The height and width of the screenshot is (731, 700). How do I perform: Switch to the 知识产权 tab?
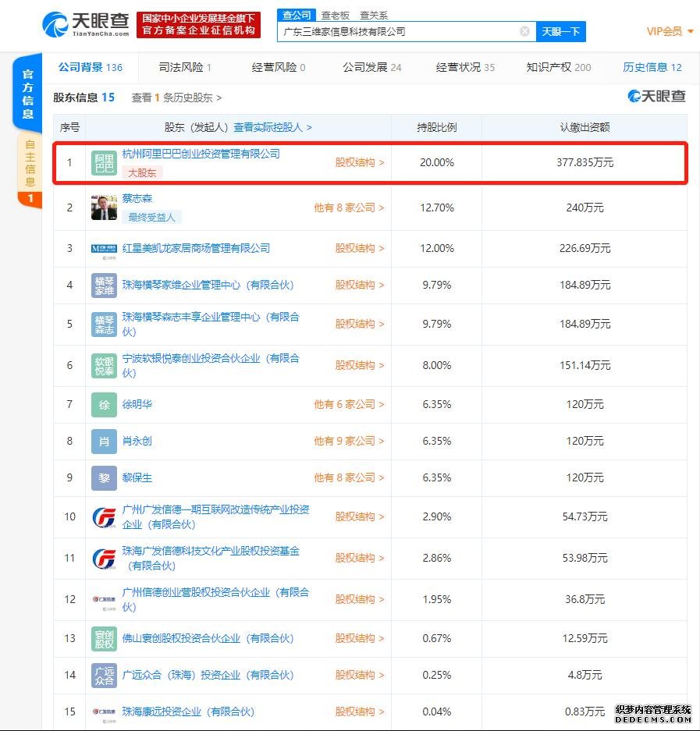pyautogui.click(x=559, y=68)
